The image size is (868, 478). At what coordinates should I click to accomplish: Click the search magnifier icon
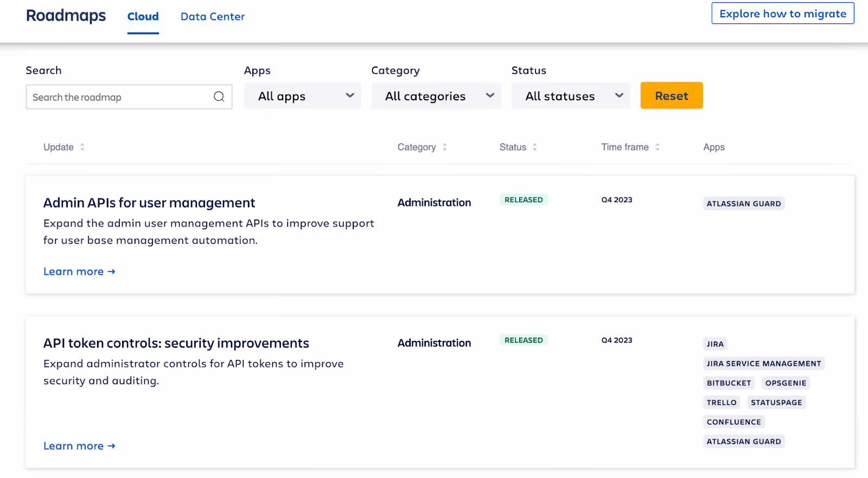click(219, 96)
